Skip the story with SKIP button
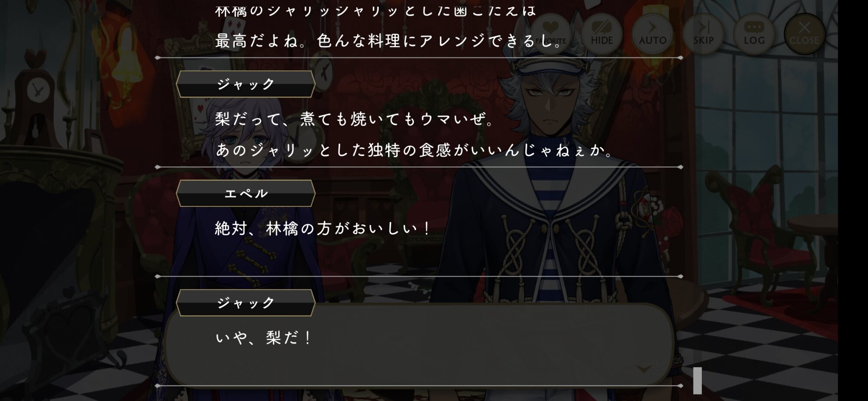This screenshot has height=401, width=868. point(703,33)
